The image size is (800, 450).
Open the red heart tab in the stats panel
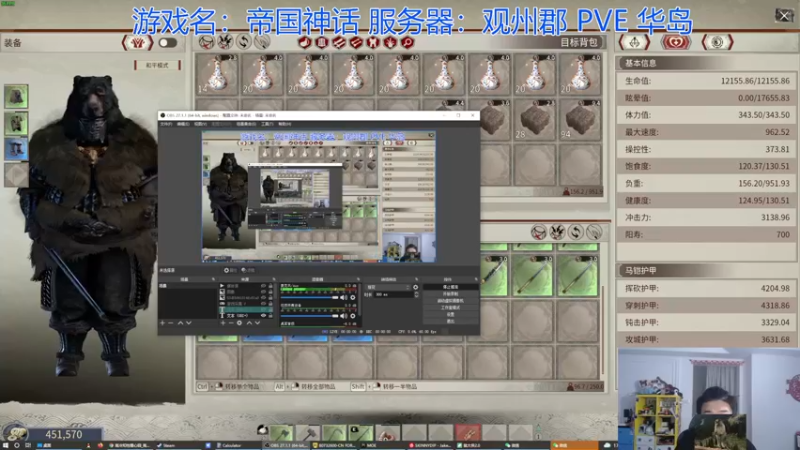coord(676,42)
